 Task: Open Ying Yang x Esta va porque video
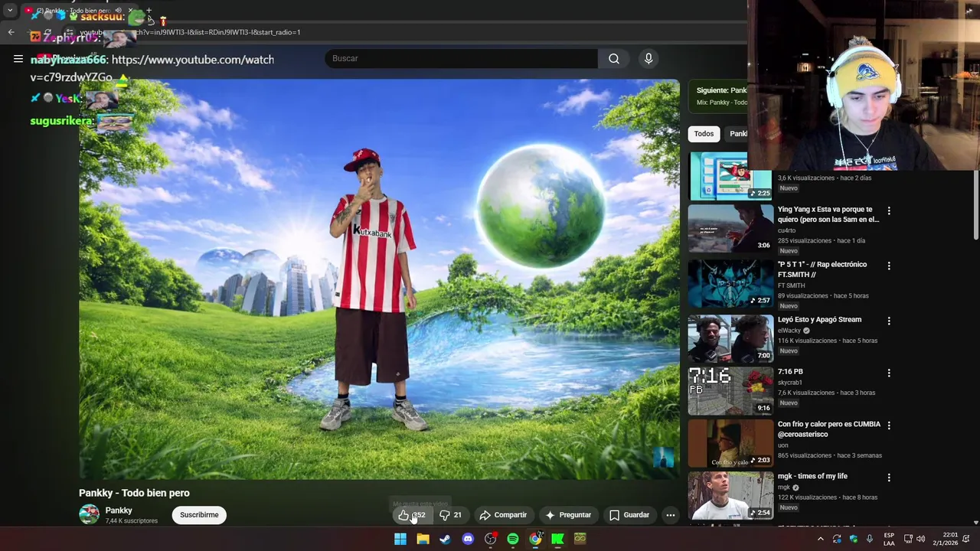(828, 214)
